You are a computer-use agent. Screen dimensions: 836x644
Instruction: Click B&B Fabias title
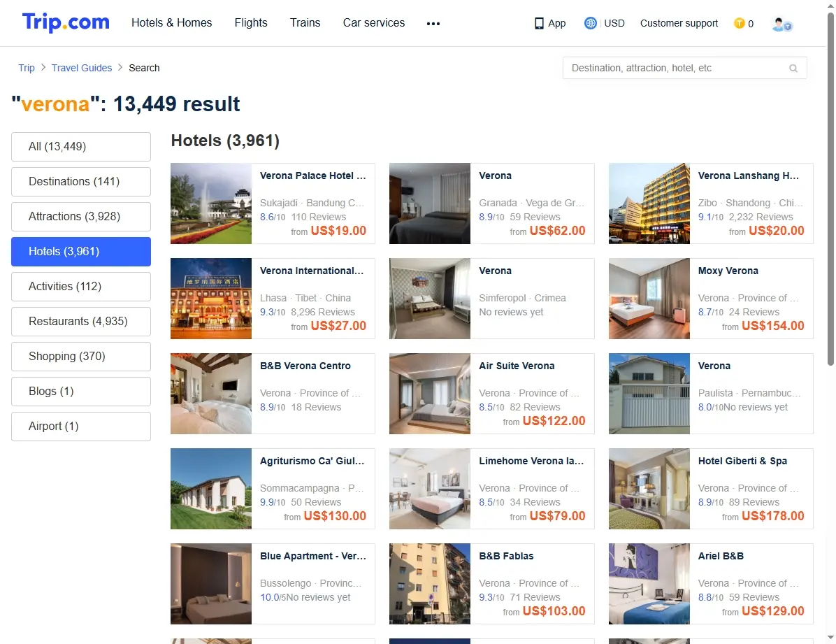point(507,555)
